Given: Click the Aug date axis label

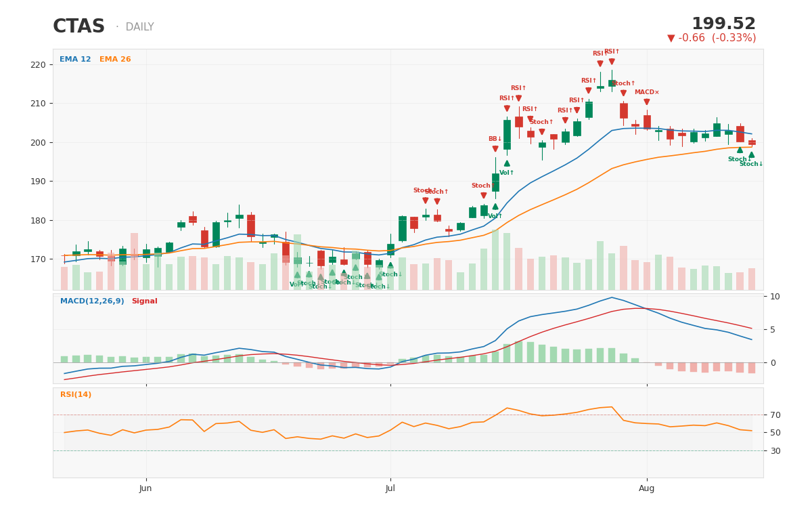Looking at the screenshot, I should 647,488.
